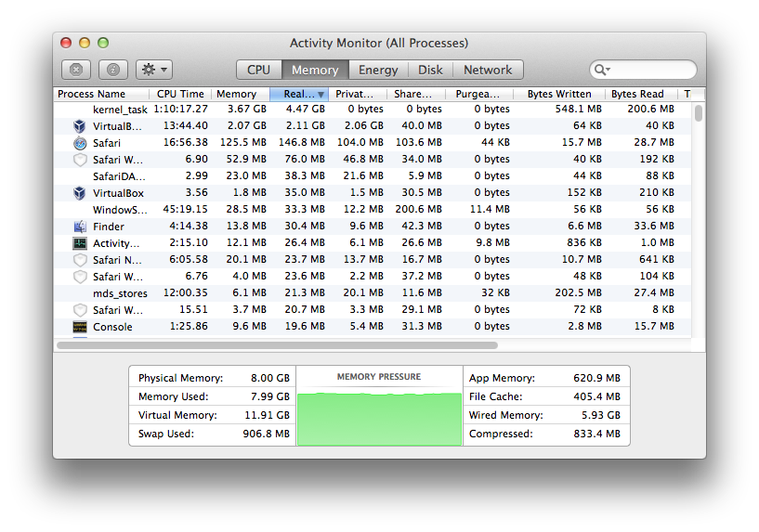Click shared value 200.6 MB

click(x=418, y=209)
